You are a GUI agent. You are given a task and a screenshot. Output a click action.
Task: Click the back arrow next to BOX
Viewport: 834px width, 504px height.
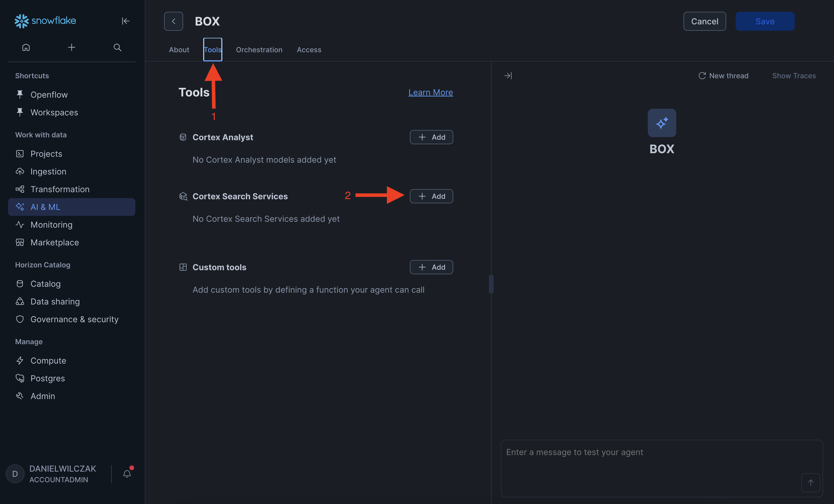pos(173,21)
